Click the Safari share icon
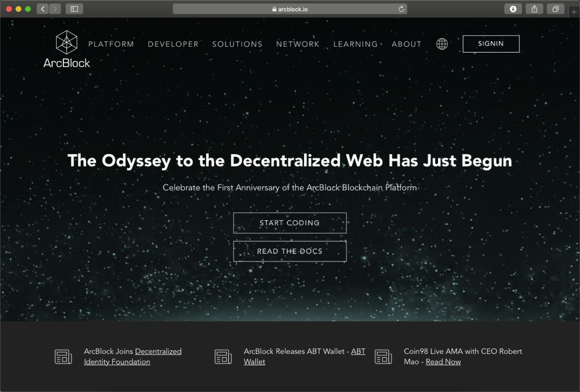The width and height of the screenshot is (580, 392). coord(534,9)
